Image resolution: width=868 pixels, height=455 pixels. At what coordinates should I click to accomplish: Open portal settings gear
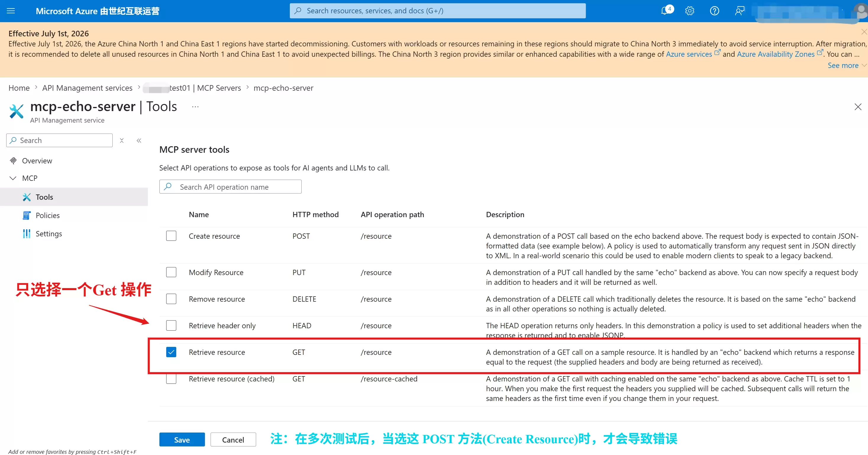tap(689, 11)
